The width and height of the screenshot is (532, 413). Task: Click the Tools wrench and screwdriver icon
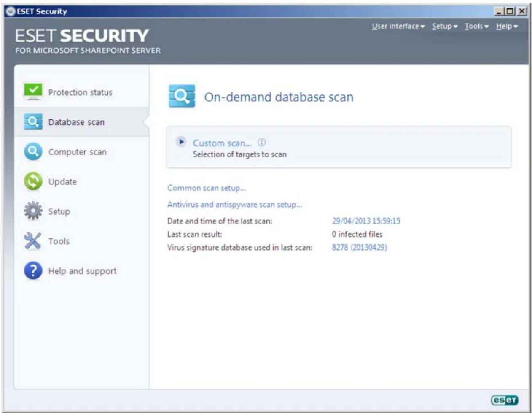point(33,241)
